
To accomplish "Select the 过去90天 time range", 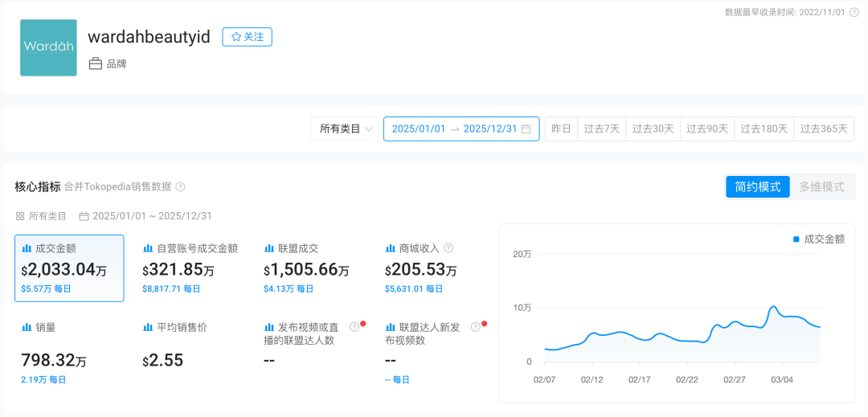I will pos(707,129).
